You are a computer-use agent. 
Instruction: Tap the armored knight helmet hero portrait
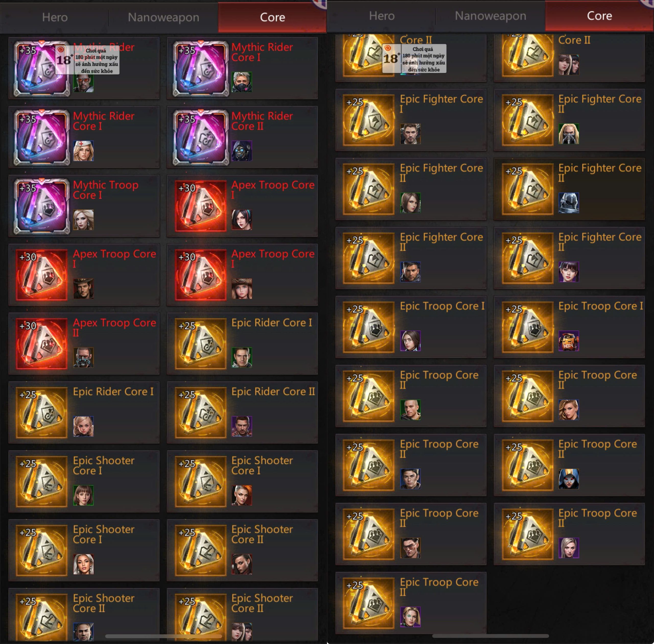[x=569, y=203]
